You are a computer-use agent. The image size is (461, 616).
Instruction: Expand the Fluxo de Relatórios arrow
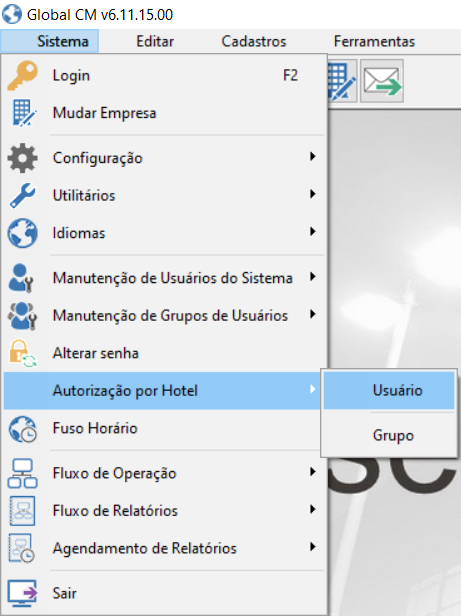pyautogui.click(x=312, y=510)
